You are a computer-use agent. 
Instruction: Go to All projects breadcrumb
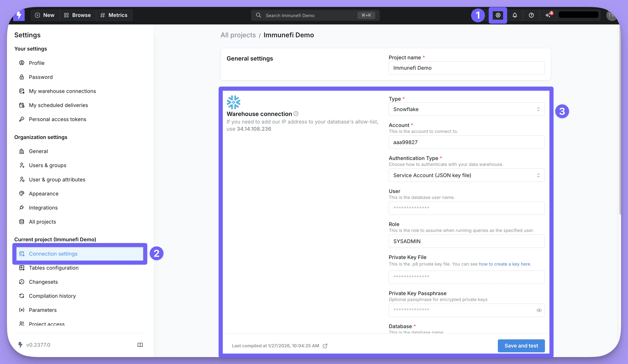238,35
